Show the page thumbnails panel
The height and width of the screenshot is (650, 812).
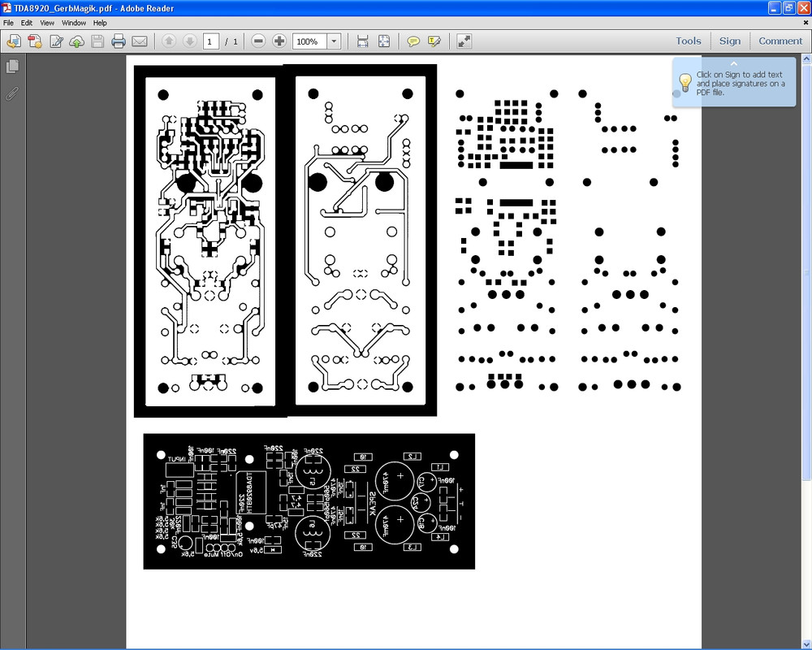(12, 67)
